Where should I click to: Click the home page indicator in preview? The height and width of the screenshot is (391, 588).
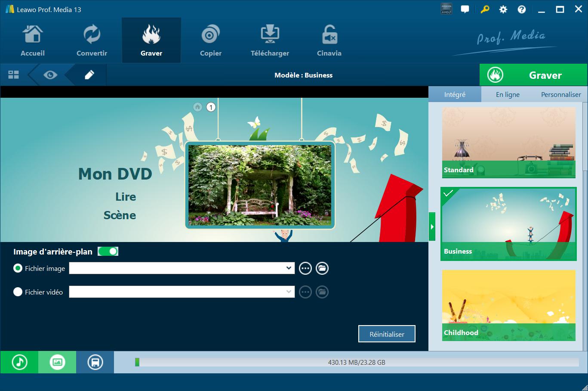click(197, 107)
